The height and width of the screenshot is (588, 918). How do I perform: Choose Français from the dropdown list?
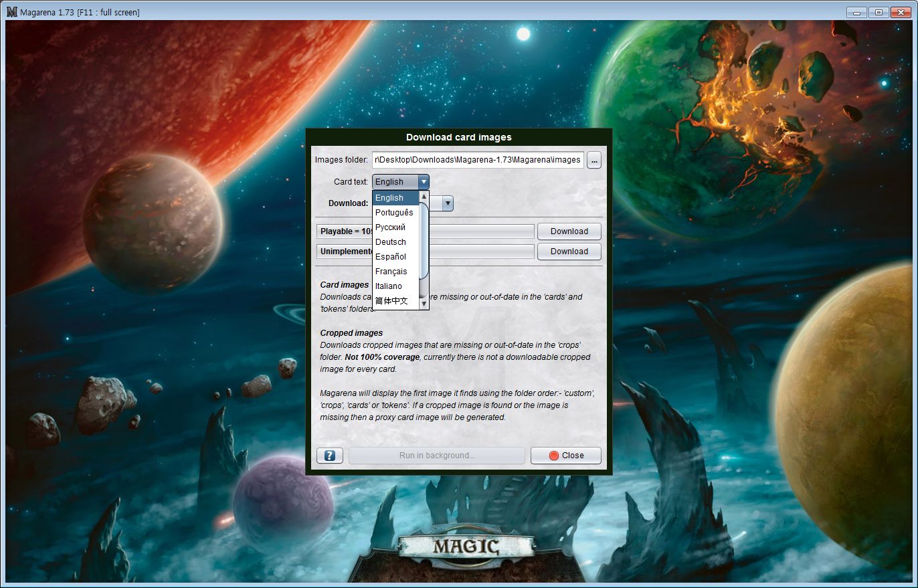coord(395,272)
